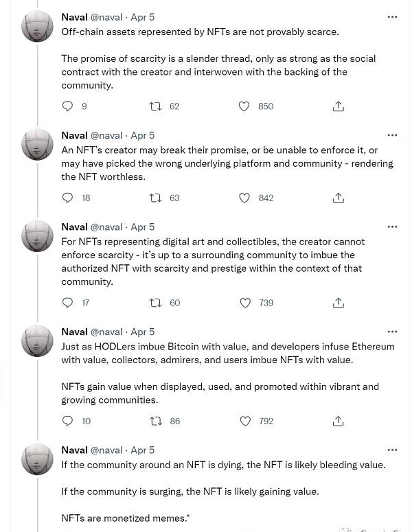Open more options on the first tweet
The image size is (412, 532).
(x=392, y=17)
